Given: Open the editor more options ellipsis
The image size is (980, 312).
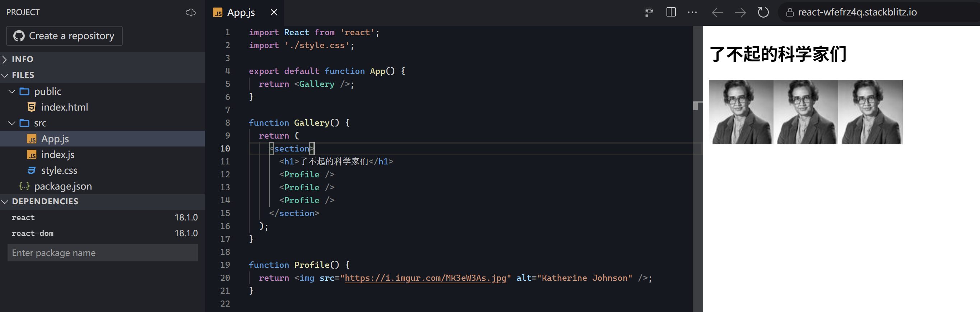Looking at the screenshot, I should 692,12.
